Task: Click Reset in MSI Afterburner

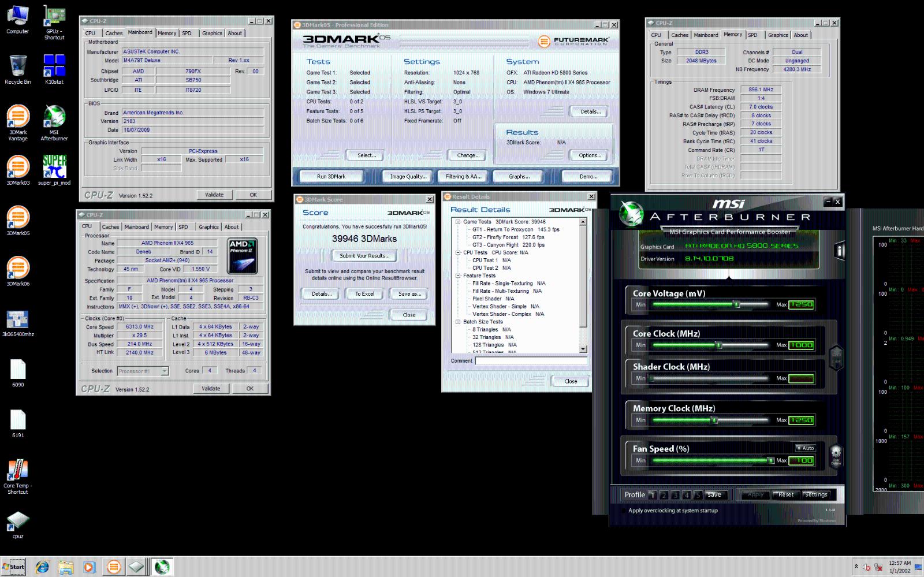Action: [786, 494]
